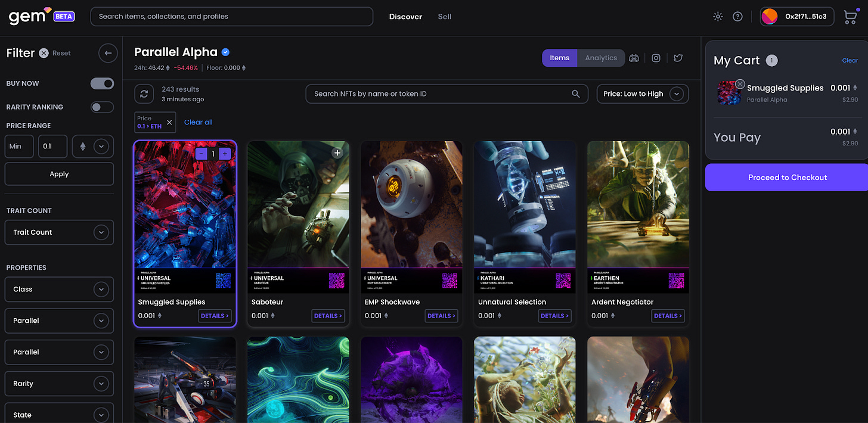Expand the State property
This screenshot has height=423, width=868.
[59, 415]
